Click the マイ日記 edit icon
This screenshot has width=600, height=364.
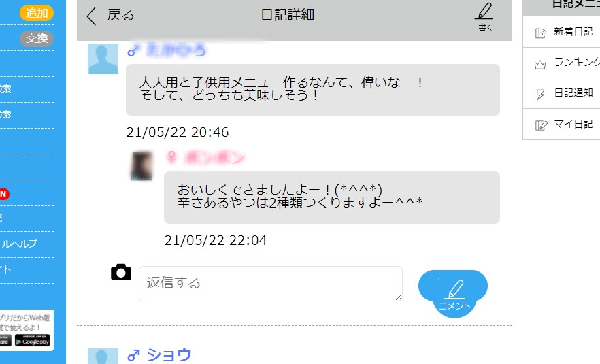(x=541, y=125)
